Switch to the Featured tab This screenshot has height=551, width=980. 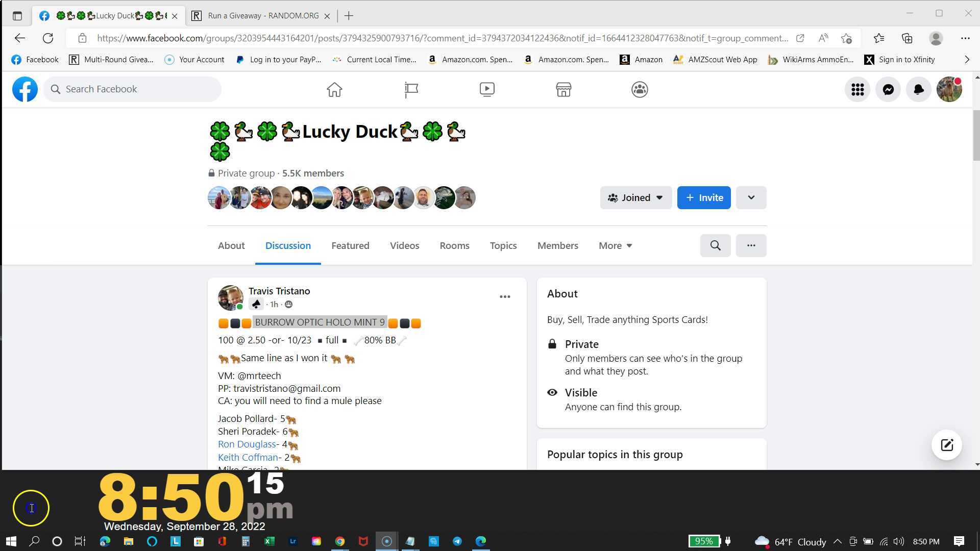350,245
